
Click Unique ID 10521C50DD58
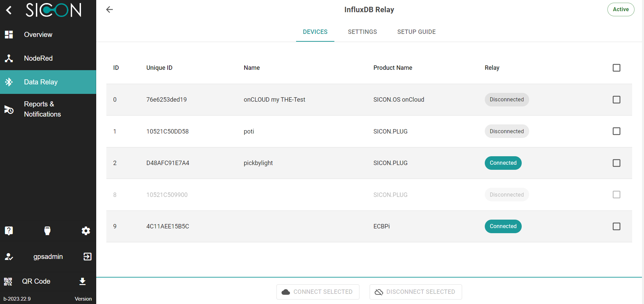167,131
